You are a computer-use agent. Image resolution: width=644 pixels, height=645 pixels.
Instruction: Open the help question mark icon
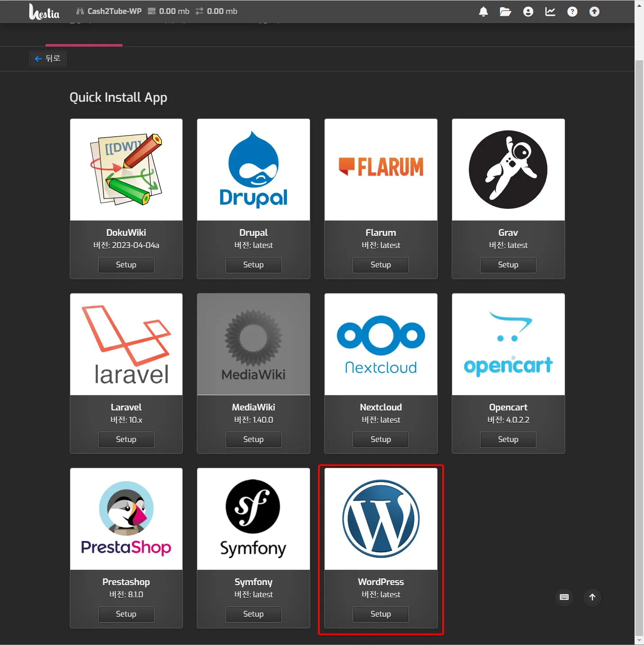(572, 12)
